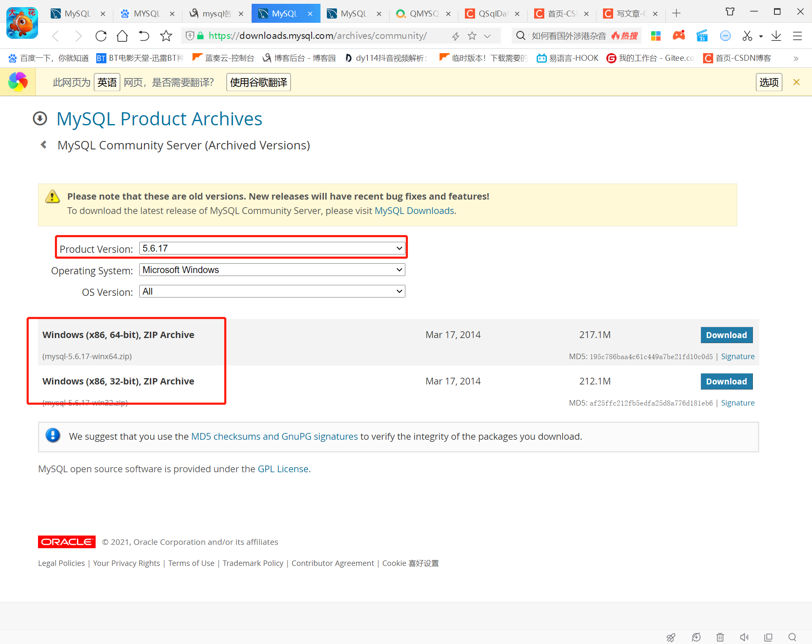Open the 选项 options button in translate bar
The image size is (812, 644).
(x=769, y=82)
